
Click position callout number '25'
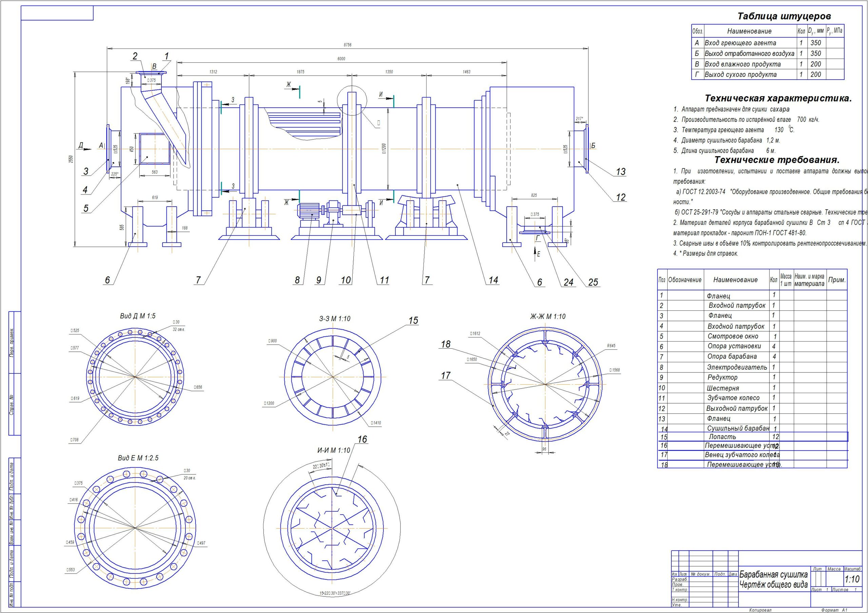[593, 282]
